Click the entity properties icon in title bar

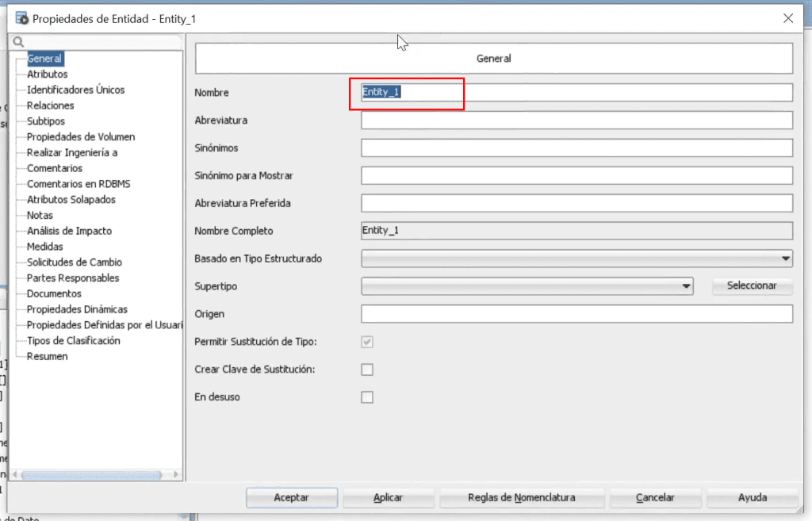pyautogui.click(x=21, y=19)
